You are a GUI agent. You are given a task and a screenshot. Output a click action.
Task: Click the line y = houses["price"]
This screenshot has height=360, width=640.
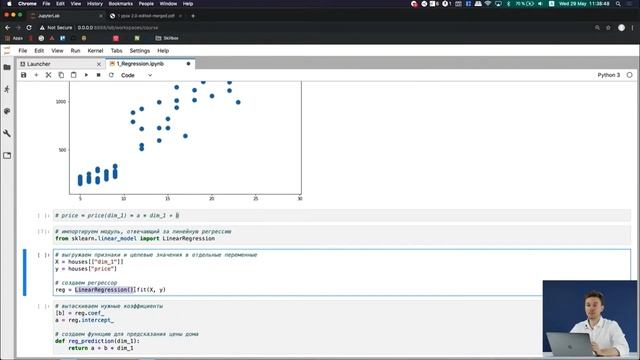86,269
